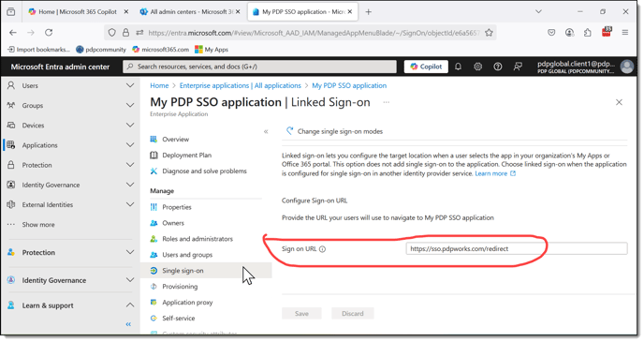Image resolution: width=644 pixels, height=342 pixels.
Task: Click the browser back arrow
Action: coord(13,33)
